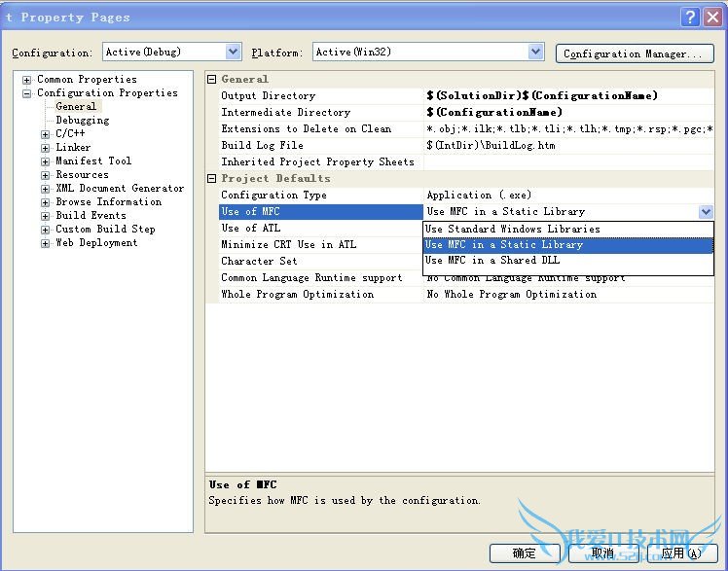Viewport: 728px width, 571px height.
Task: Pick Use MFC in a Static Library
Action: 503,245
